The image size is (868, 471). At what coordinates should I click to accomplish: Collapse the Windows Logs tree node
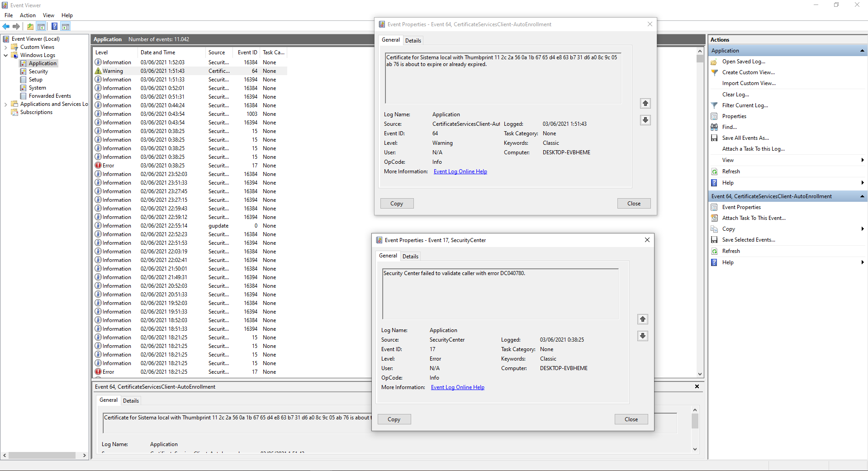click(5, 55)
